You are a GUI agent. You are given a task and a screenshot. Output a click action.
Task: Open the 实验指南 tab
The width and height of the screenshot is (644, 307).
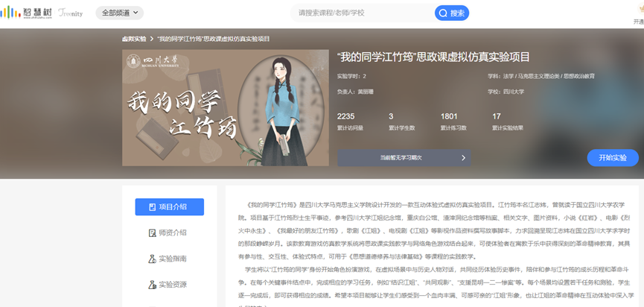[169, 259]
